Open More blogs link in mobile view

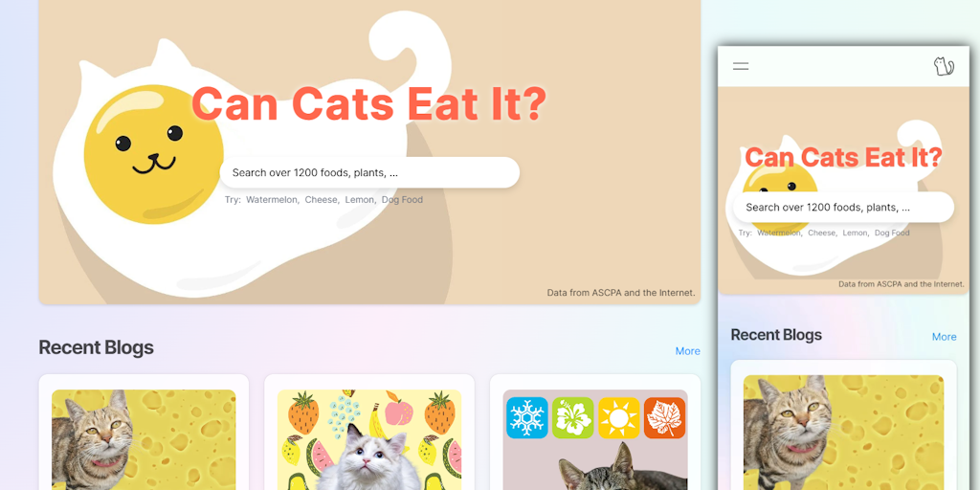click(944, 337)
